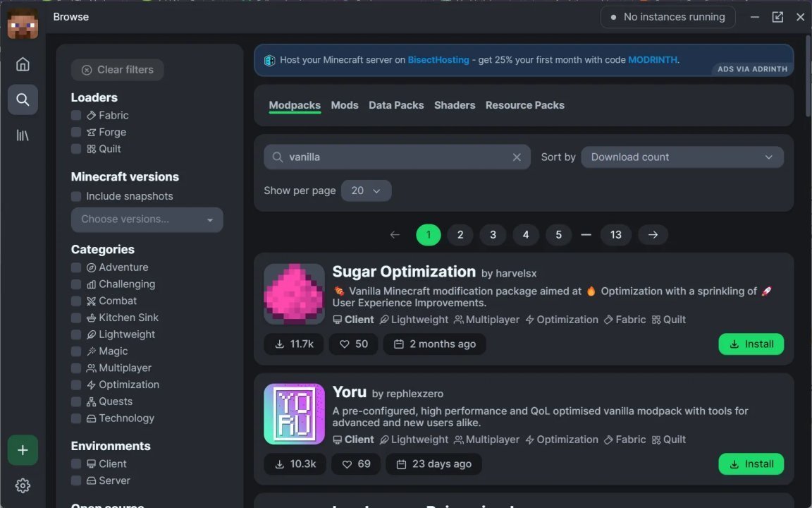The width and height of the screenshot is (812, 508).
Task: Click Multiplayer tag on Sugar Optimization card
Action: [486, 320]
